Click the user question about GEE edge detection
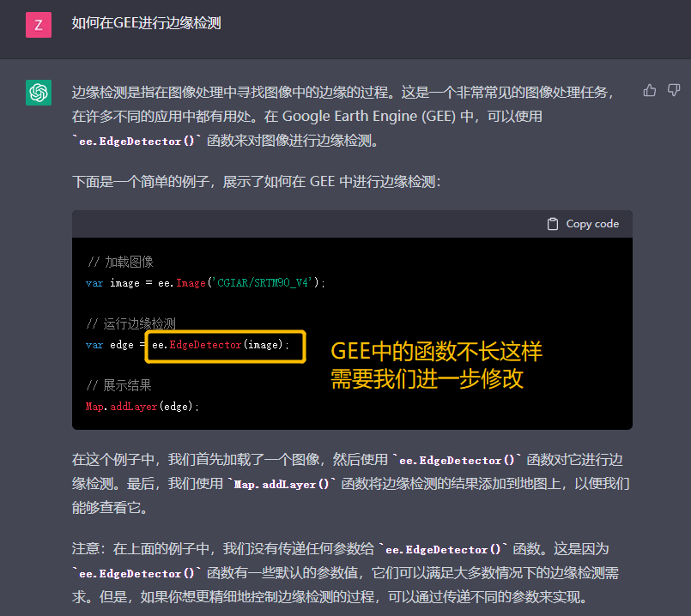 coord(146,23)
